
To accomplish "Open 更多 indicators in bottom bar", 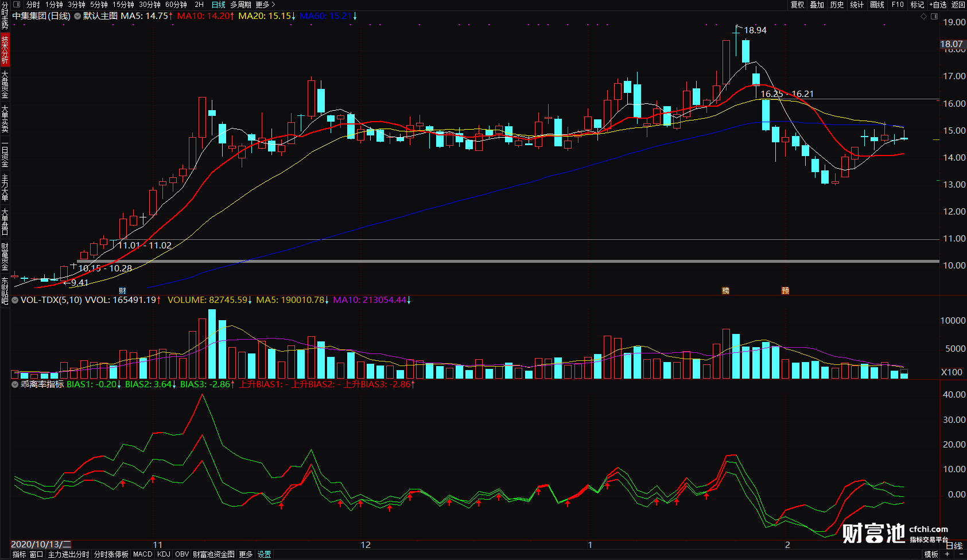I will (x=246, y=554).
